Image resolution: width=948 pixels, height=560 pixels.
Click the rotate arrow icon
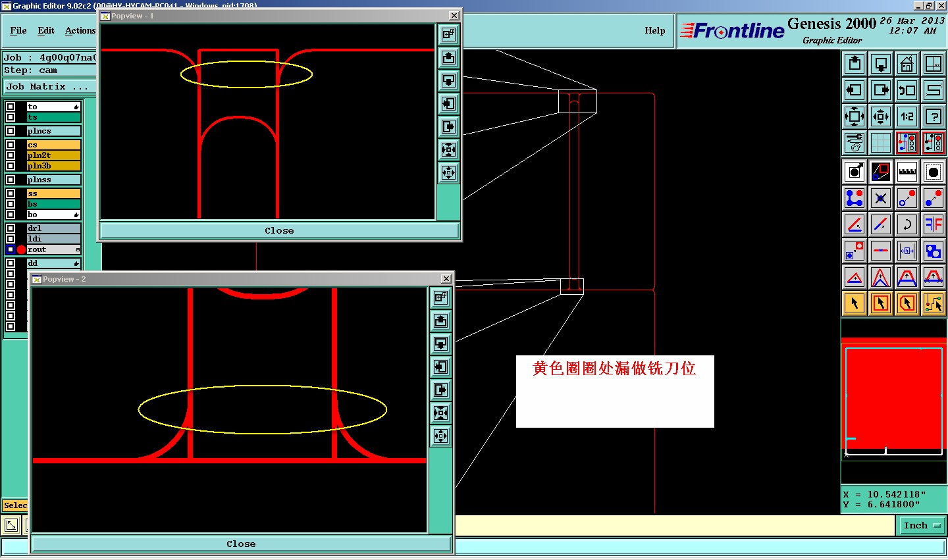907,224
